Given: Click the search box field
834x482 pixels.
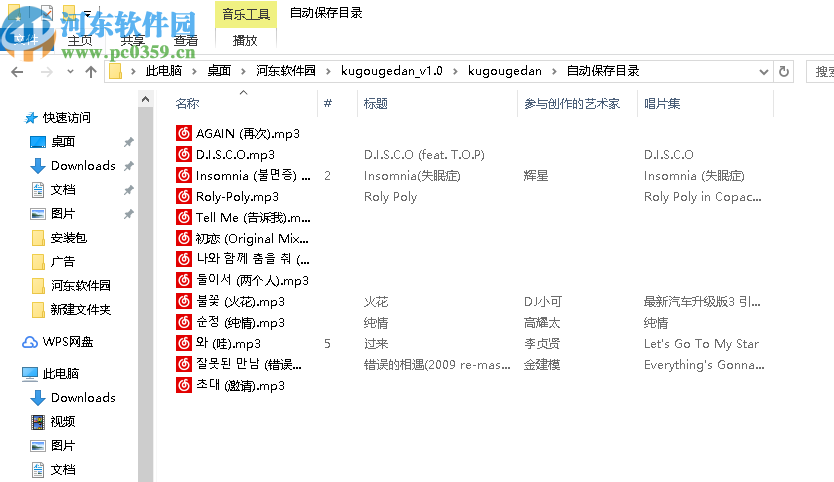Looking at the screenshot, I should pos(821,71).
